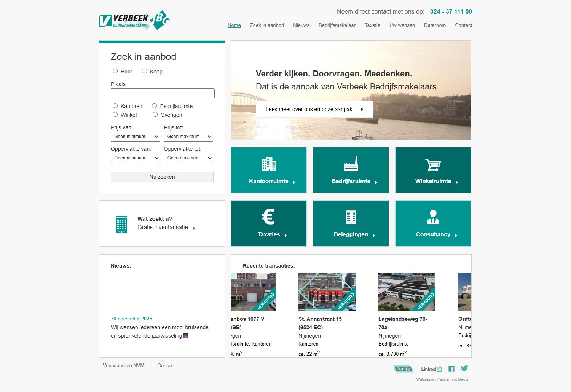Open the Oppervlakte tot dropdown
Screen dimensions: 571x392
coord(188,158)
